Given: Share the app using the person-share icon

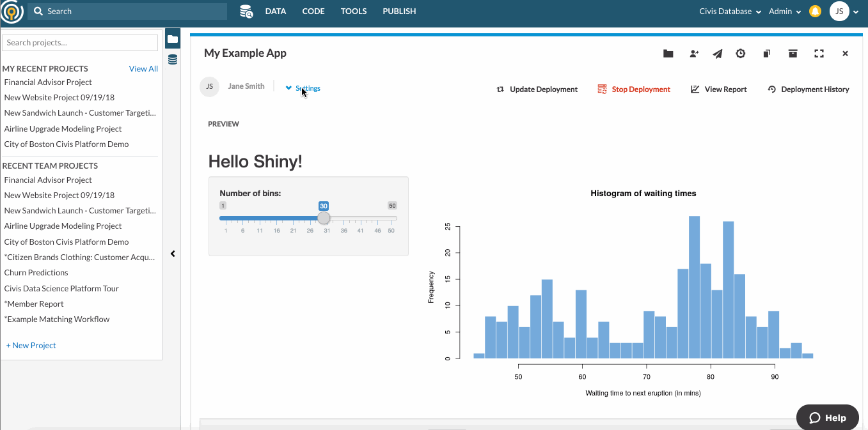Looking at the screenshot, I should coord(694,54).
